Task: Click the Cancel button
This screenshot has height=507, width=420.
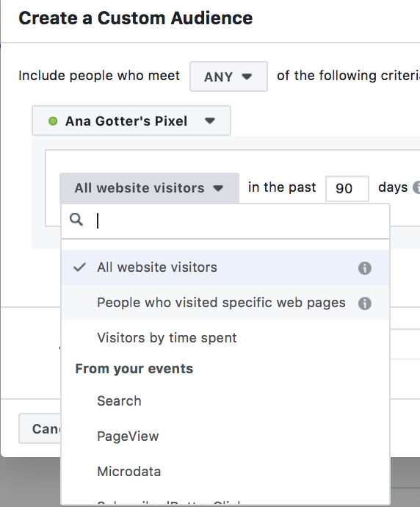Action: [x=40, y=428]
